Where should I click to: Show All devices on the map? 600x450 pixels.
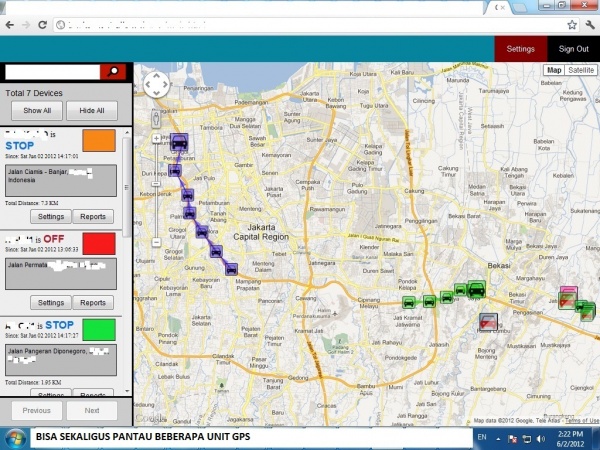(x=38, y=111)
